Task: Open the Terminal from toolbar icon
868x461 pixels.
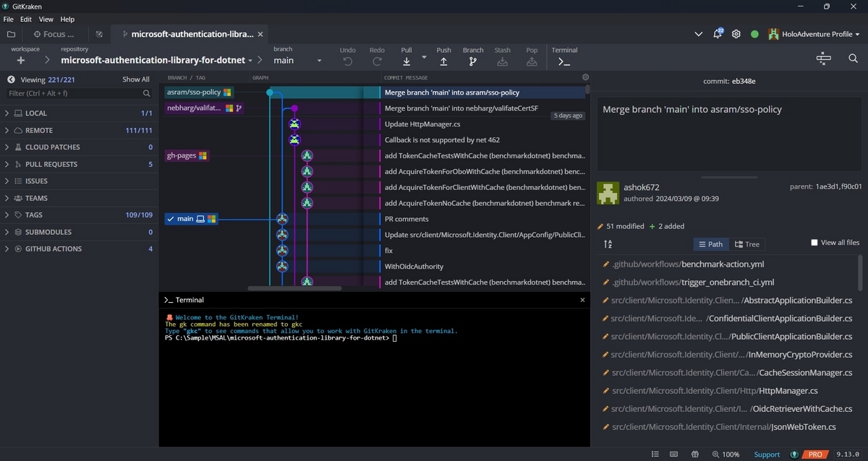Action: pyautogui.click(x=564, y=61)
